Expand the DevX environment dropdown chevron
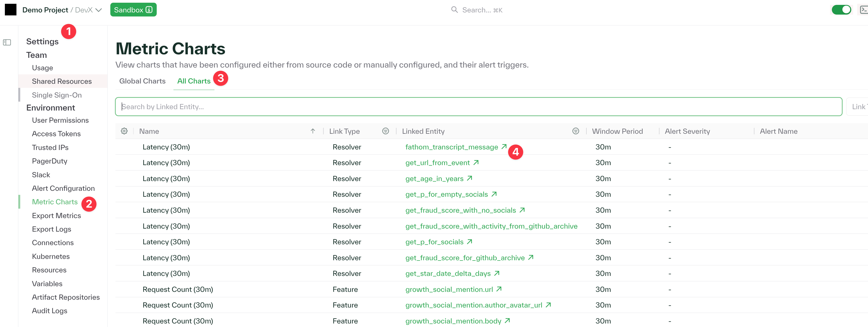Screen dimensions: 868x327 (99, 10)
